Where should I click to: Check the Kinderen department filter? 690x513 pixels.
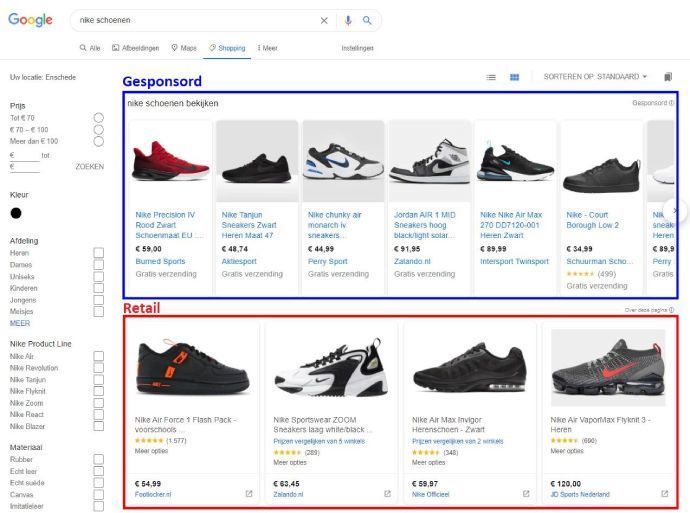tap(99, 288)
